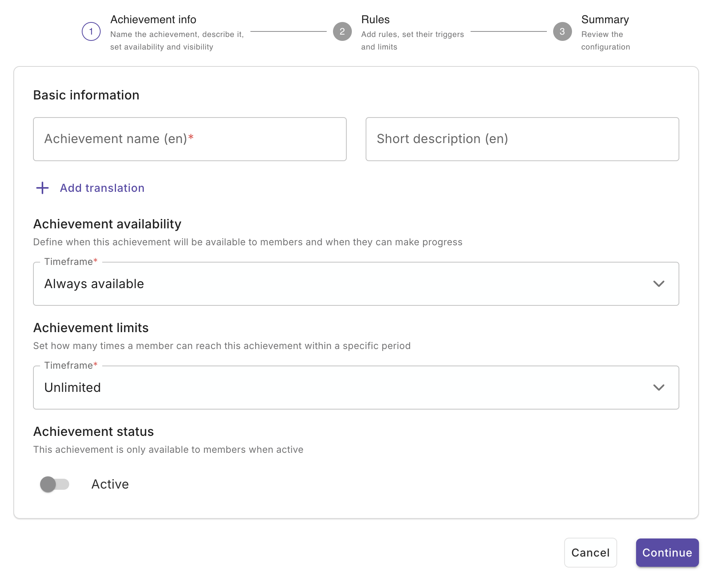
Task: Click the plus icon beside Add translation
Action: 42,188
